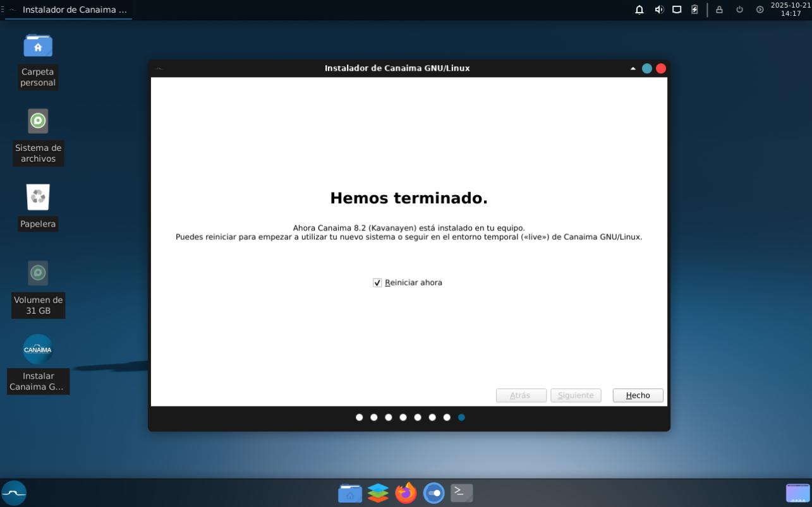Expand the panel arrow beside the clock
Viewport: 812px width, 507px height.
pyautogui.click(x=760, y=9)
